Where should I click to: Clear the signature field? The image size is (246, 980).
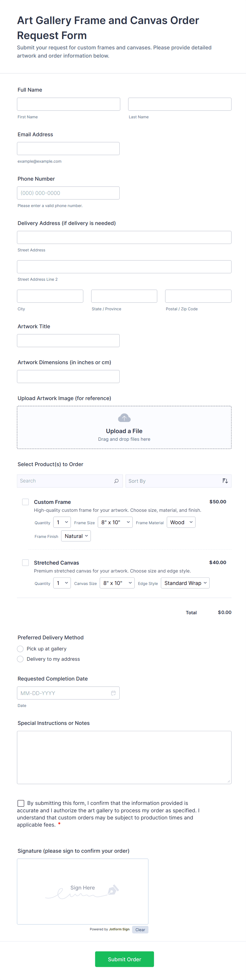[140, 929]
